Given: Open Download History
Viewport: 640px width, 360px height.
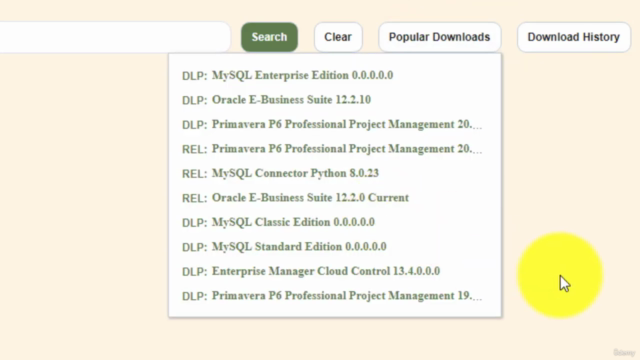Looking at the screenshot, I should click(573, 37).
